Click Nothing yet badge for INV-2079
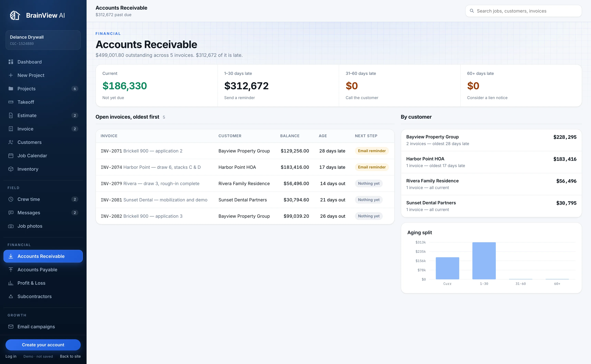The width and height of the screenshot is (591, 364). coord(369,183)
